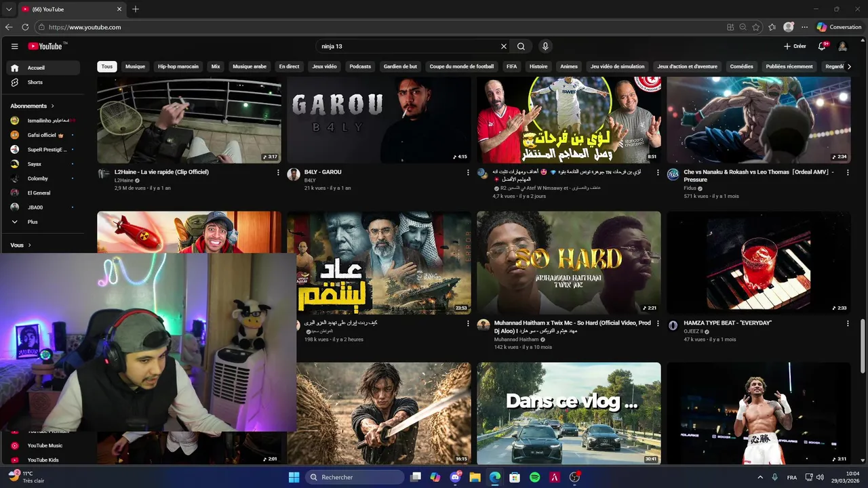Open more options for L2Haine video
This screenshot has width=868, height=488.
[278, 172]
